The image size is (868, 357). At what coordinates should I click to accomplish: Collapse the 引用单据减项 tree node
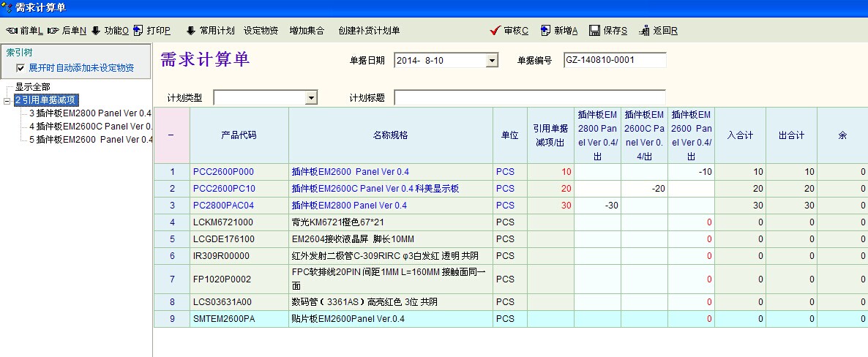tap(7, 101)
